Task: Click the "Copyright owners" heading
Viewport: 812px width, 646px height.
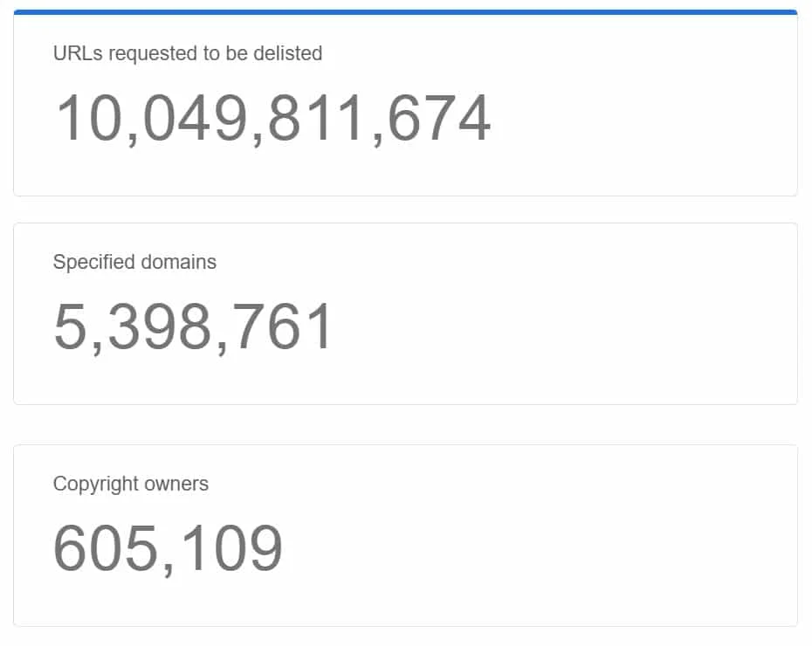Action: (131, 484)
